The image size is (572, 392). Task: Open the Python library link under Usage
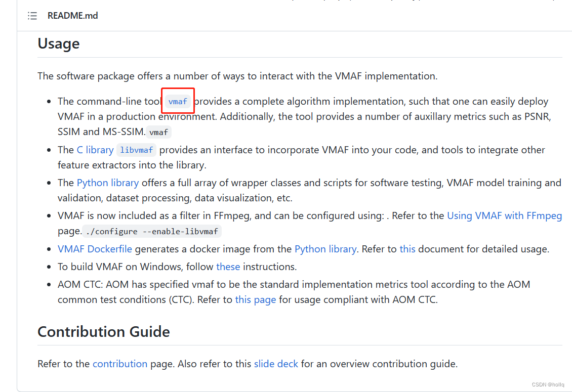108,183
